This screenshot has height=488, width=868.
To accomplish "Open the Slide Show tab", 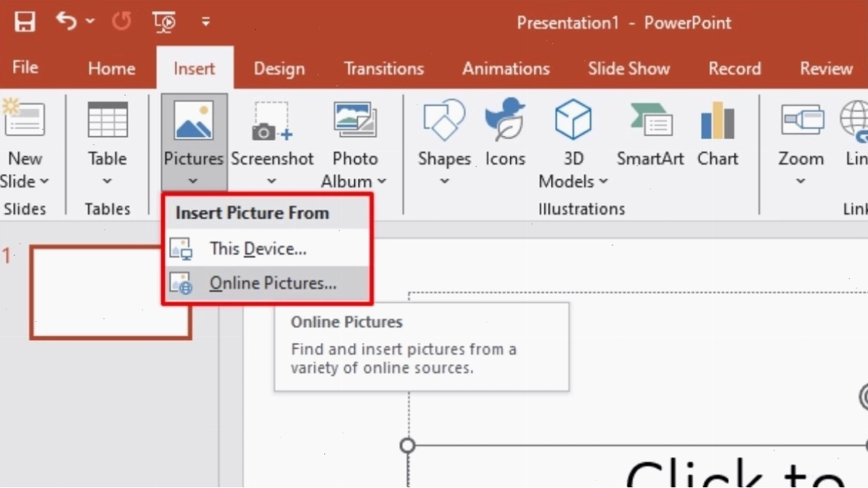I will click(629, 69).
